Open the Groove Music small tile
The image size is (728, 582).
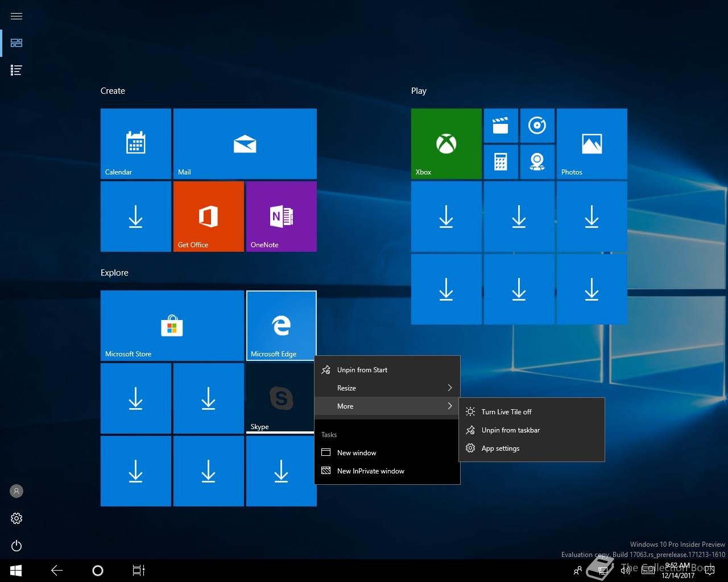pos(537,126)
